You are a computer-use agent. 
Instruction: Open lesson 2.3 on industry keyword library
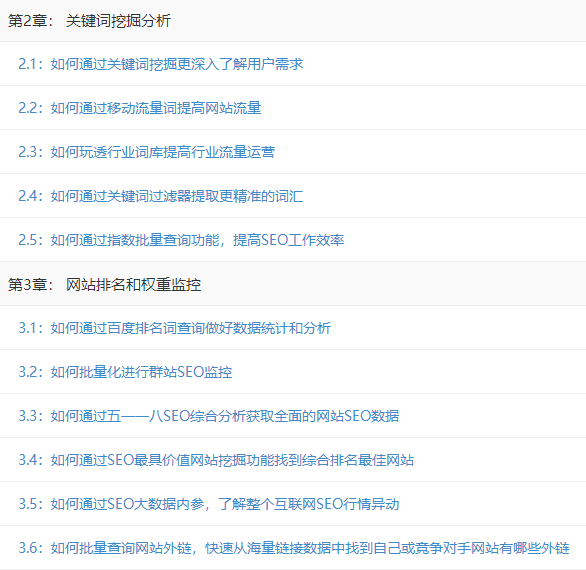click(x=146, y=152)
